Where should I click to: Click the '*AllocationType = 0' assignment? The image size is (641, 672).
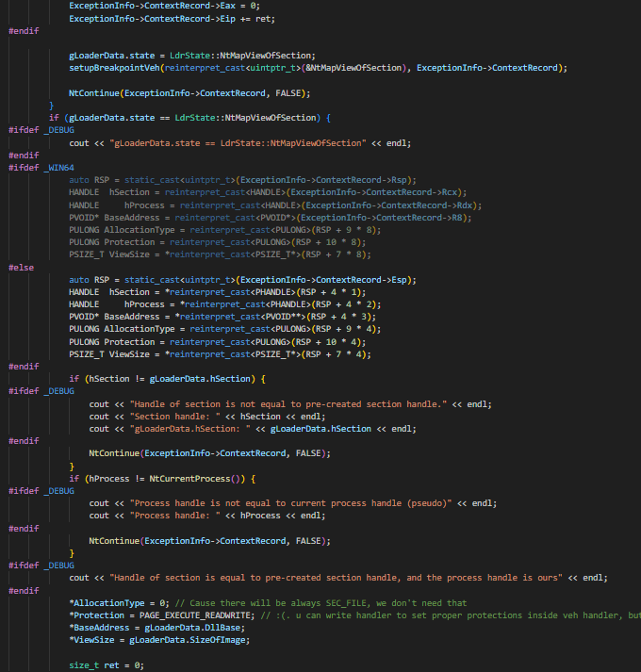tap(119, 602)
